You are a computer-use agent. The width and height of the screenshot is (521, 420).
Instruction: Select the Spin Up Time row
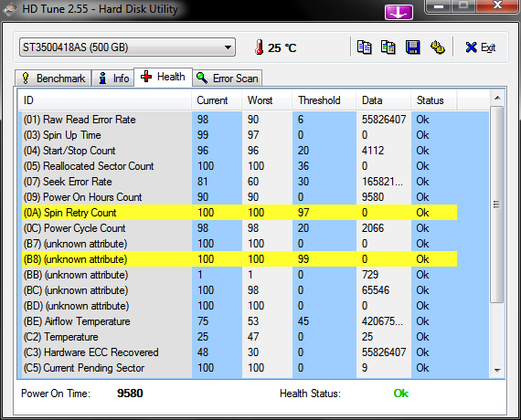240,135
